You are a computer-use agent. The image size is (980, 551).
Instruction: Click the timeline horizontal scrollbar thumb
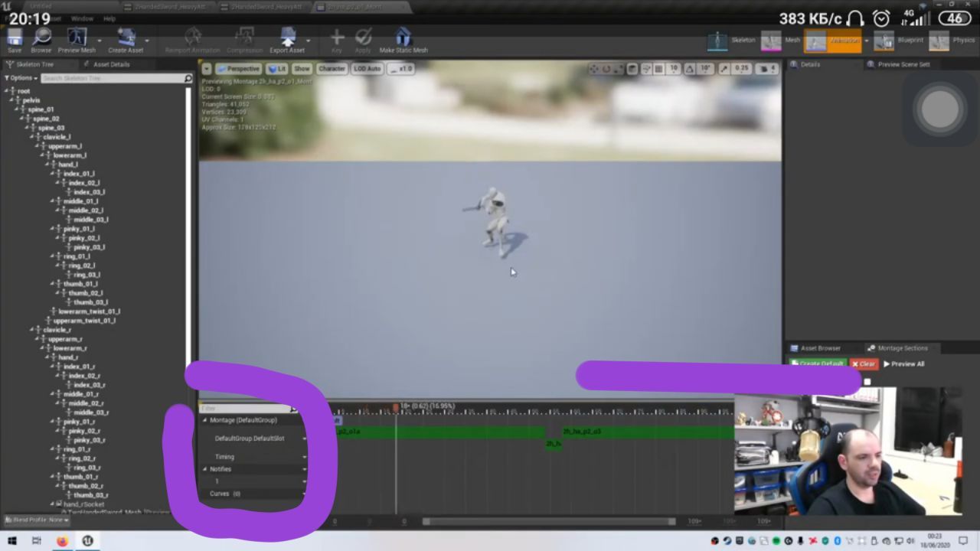(x=549, y=522)
